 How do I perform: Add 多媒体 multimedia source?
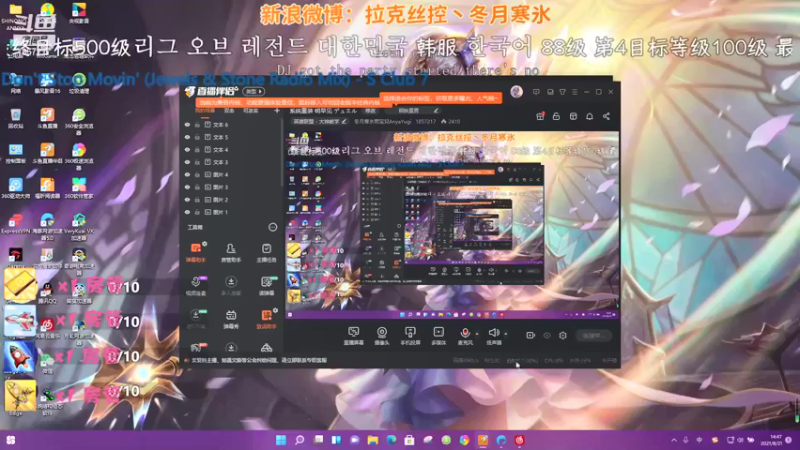(438, 336)
